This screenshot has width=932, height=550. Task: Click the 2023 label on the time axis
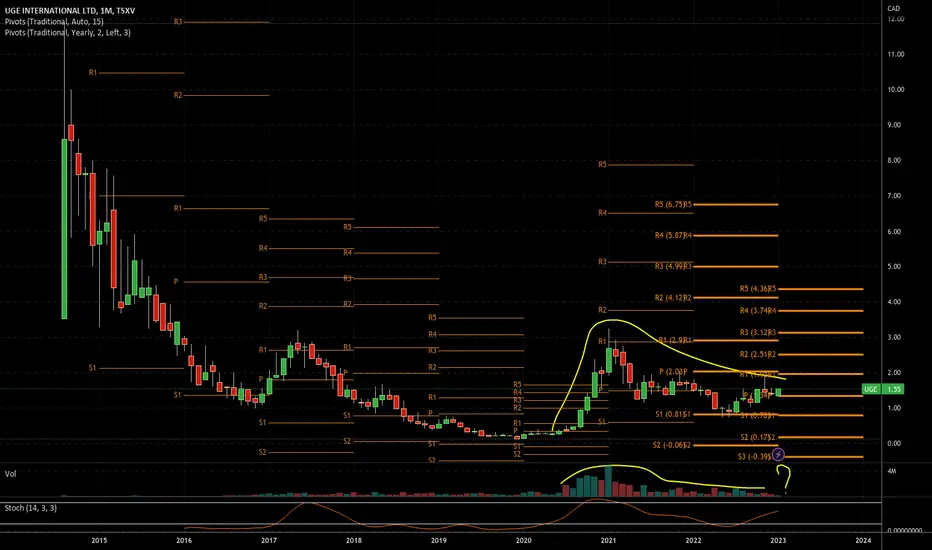click(x=778, y=540)
